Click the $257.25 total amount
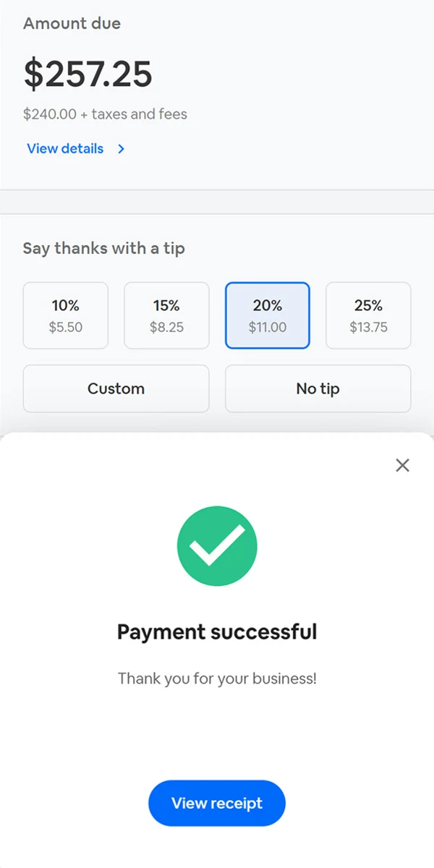Image resolution: width=434 pixels, height=868 pixels. pyautogui.click(x=88, y=75)
